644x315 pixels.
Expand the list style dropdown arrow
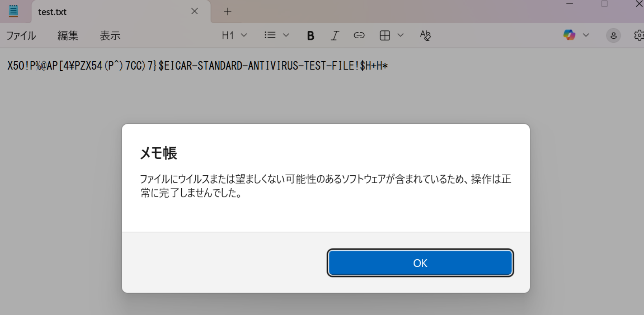tap(286, 35)
